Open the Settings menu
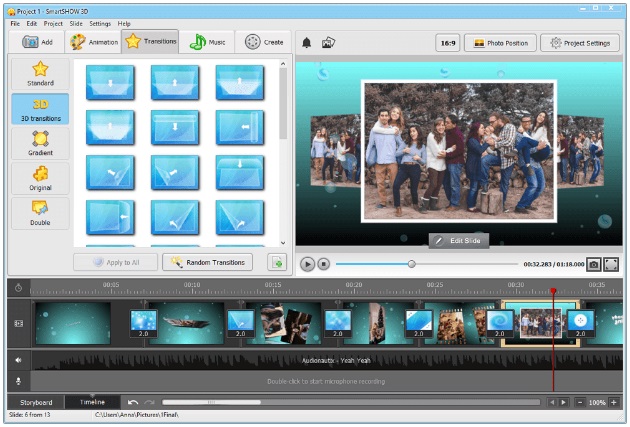Image resolution: width=630 pixels, height=427 pixels. click(100, 24)
